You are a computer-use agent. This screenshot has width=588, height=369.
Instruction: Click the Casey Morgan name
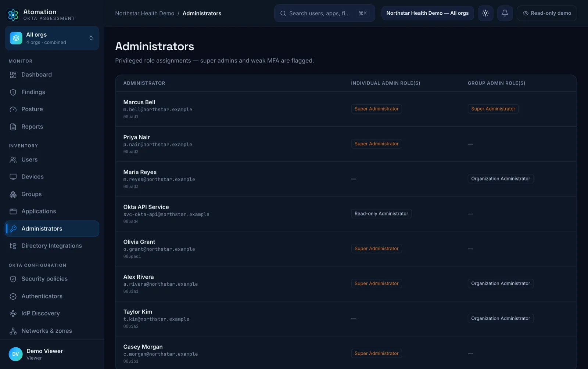[143, 347]
